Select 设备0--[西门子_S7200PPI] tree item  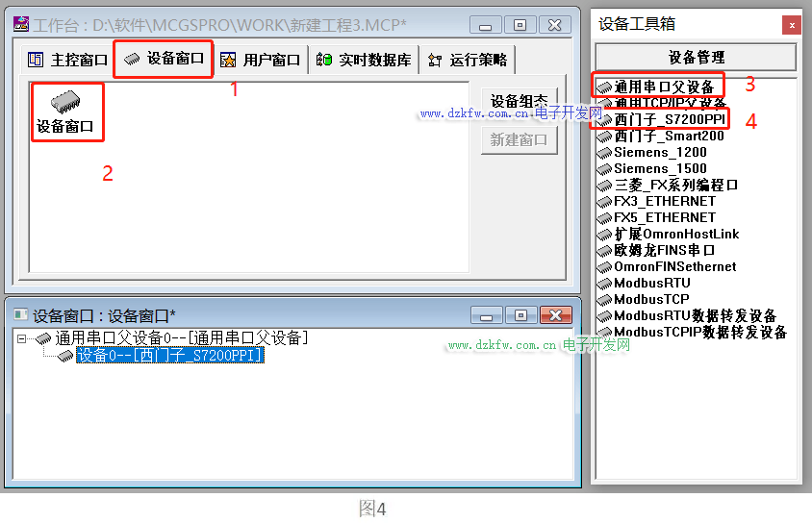(169, 356)
